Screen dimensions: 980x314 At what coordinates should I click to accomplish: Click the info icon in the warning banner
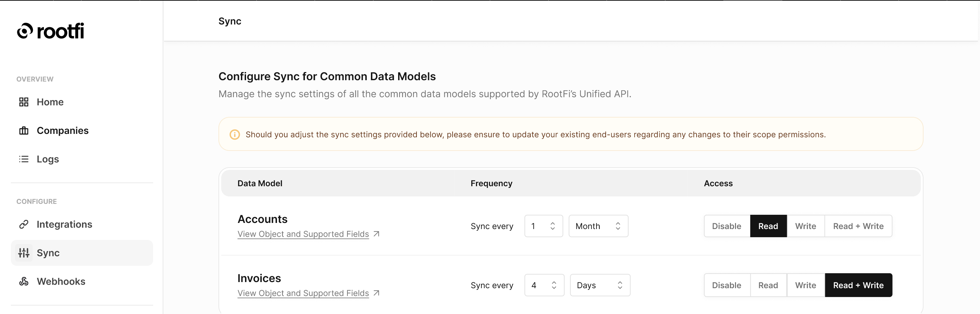(x=235, y=135)
